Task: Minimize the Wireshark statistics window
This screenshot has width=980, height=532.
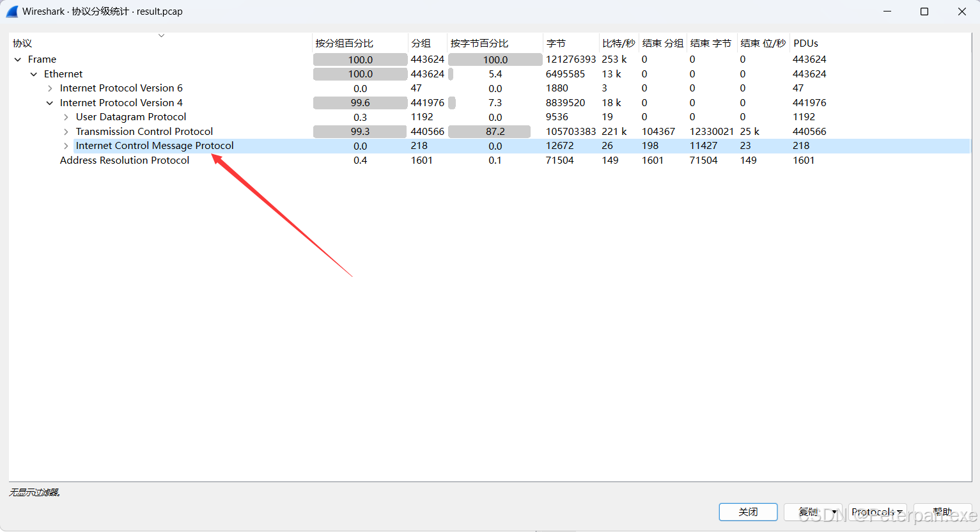Action: point(887,12)
